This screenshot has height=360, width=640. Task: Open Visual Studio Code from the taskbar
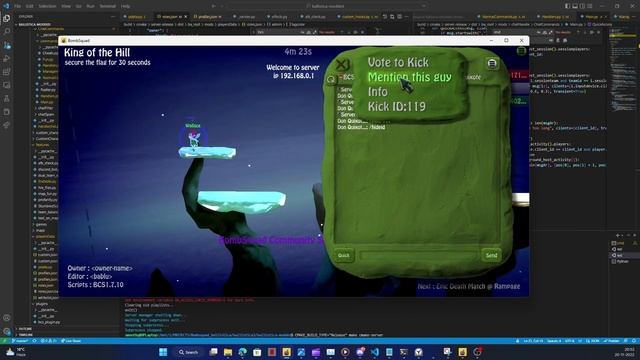[x=375, y=352]
